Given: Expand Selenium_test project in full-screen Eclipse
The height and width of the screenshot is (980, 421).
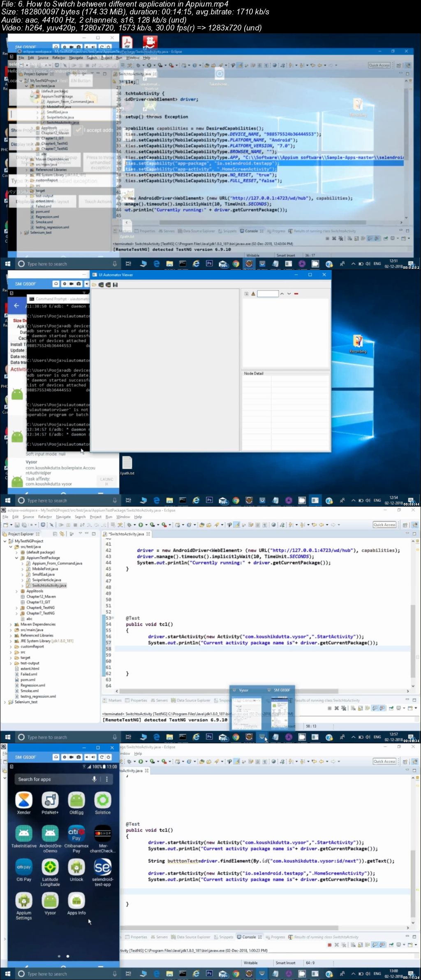Looking at the screenshot, I should pos(5,702).
